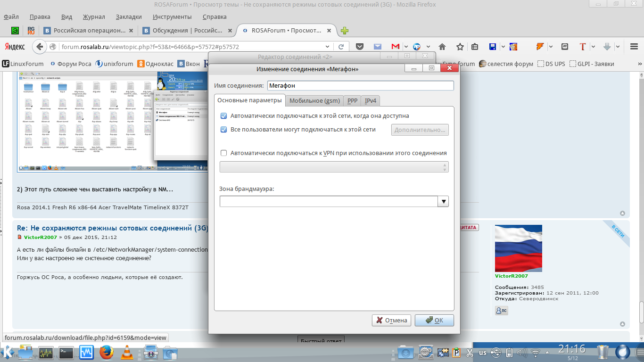Open the Gmail toolbar icon
The image size is (644, 362).
(x=395, y=47)
